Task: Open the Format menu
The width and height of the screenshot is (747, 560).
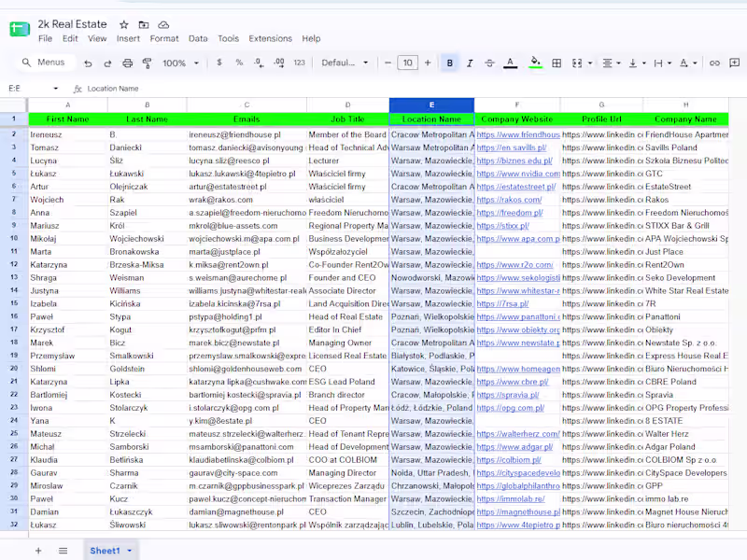Action: [x=164, y=38]
